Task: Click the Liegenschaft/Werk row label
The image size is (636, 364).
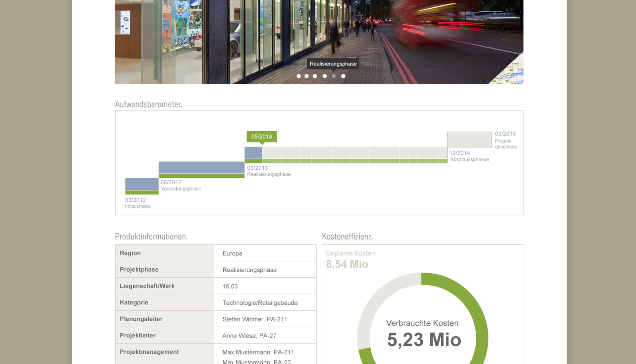Action: click(x=147, y=286)
